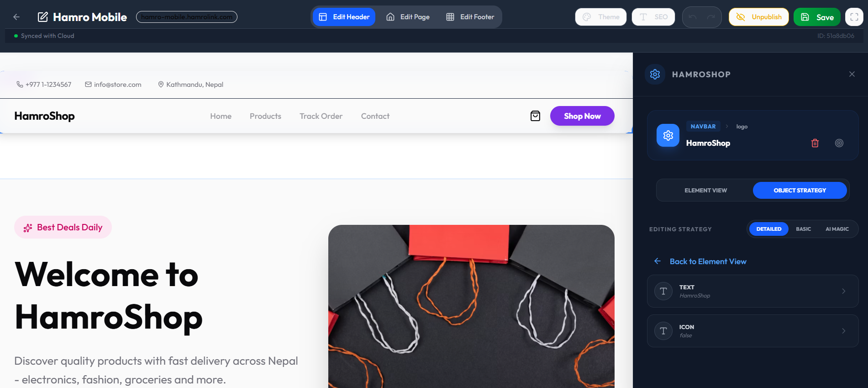Click the back arrow in the top bar
The image size is (868, 388).
[x=16, y=17]
